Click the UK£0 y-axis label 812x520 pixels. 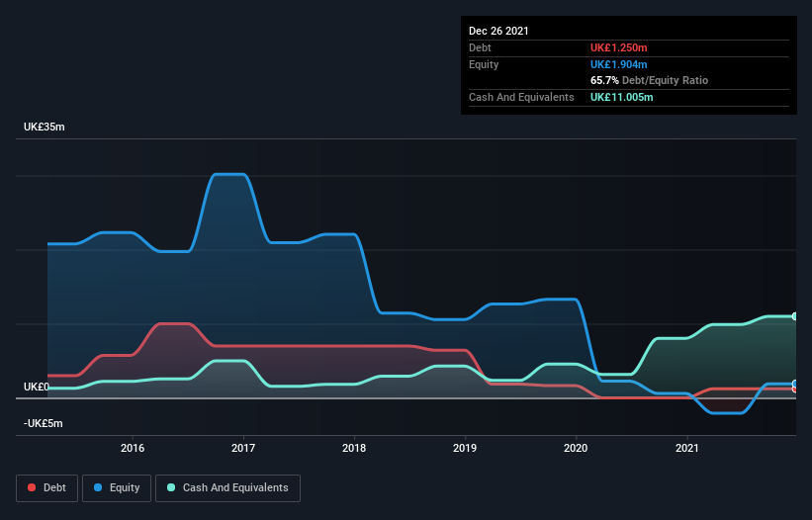(x=37, y=387)
